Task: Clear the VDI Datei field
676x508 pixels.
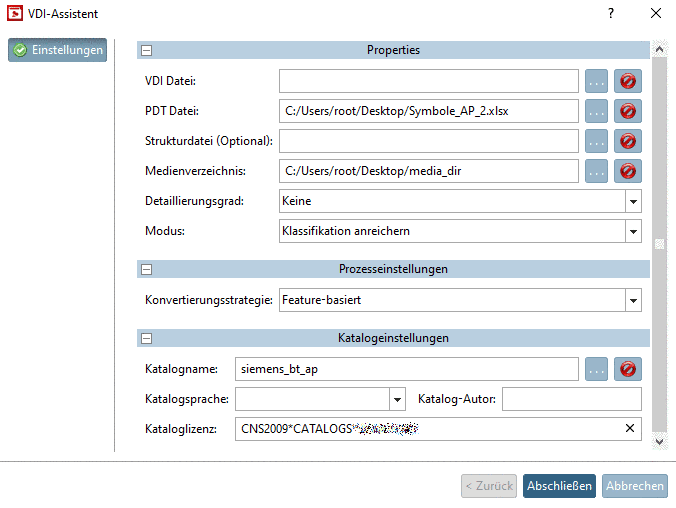Action: (628, 81)
